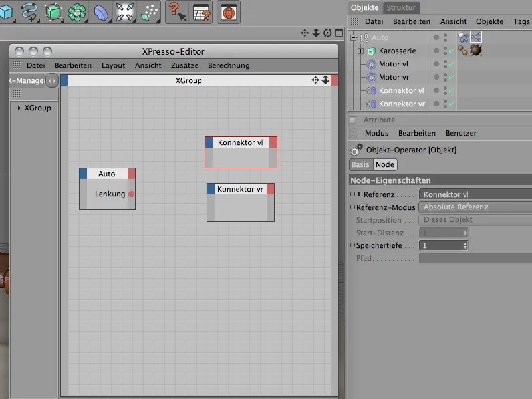Open the Referenz-Modus dropdown
This screenshot has height=399, width=532.
tap(475, 207)
